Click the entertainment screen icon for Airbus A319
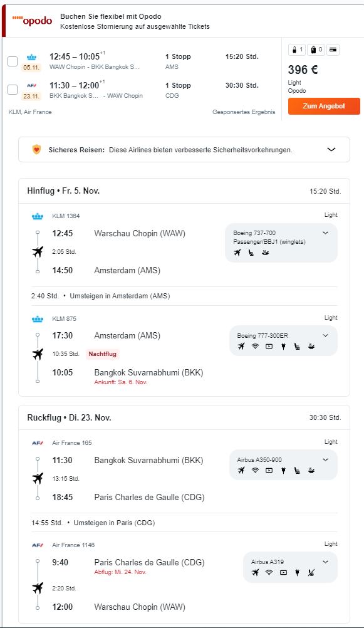The height and width of the screenshot is (628, 364). pyautogui.click(x=283, y=573)
